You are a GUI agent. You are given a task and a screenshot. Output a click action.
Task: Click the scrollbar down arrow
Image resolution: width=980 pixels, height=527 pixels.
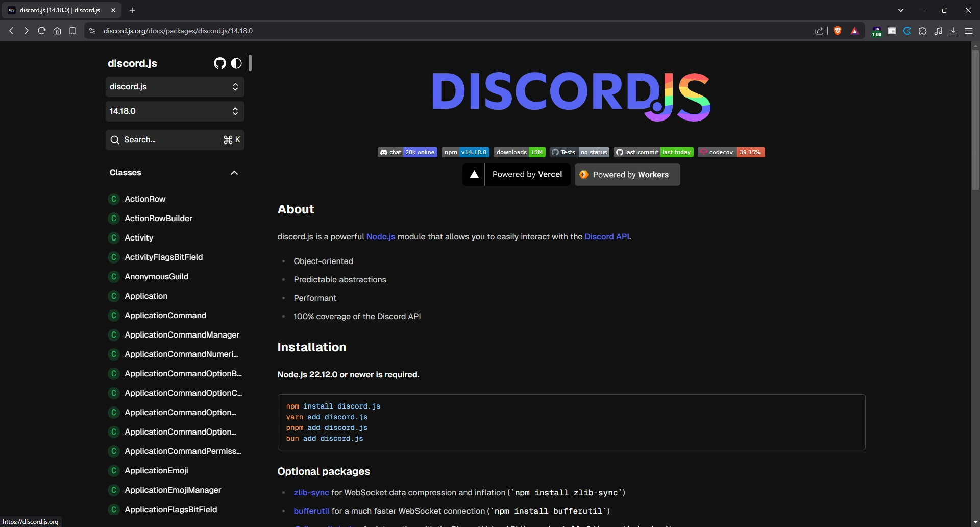tap(975, 522)
